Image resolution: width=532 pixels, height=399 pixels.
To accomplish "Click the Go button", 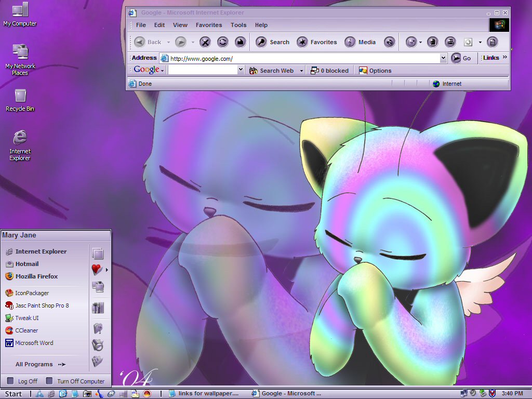I will [x=461, y=58].
